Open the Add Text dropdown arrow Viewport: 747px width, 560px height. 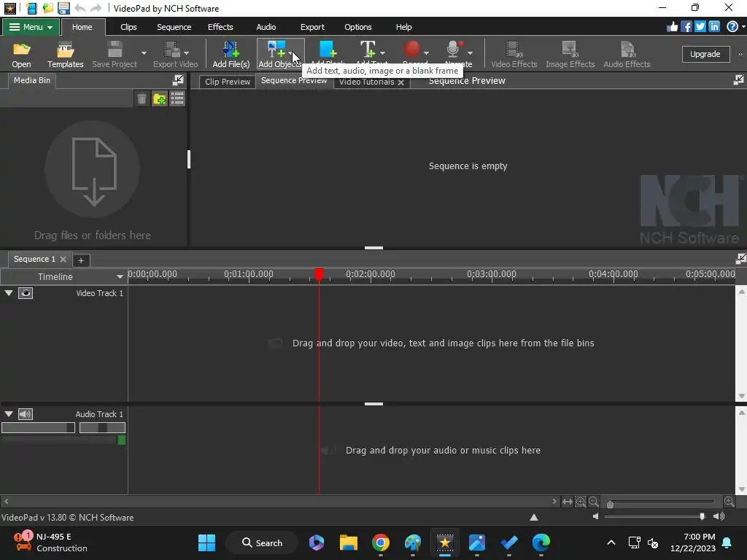[x=382, y=52]
